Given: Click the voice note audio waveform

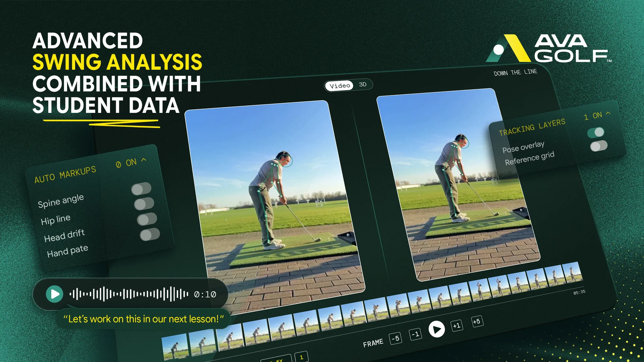Looking at the screenshot, I should pos(129,294).
